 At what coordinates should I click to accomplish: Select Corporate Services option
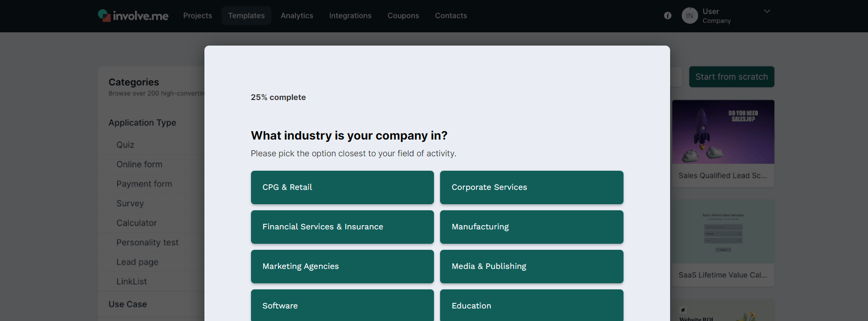tap(531, 187)
